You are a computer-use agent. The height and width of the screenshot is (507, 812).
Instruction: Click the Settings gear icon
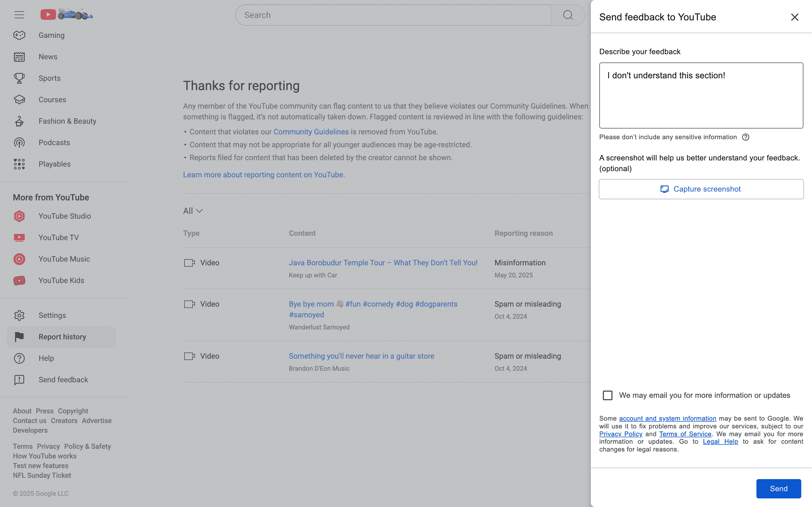click(x=19, y=315)
